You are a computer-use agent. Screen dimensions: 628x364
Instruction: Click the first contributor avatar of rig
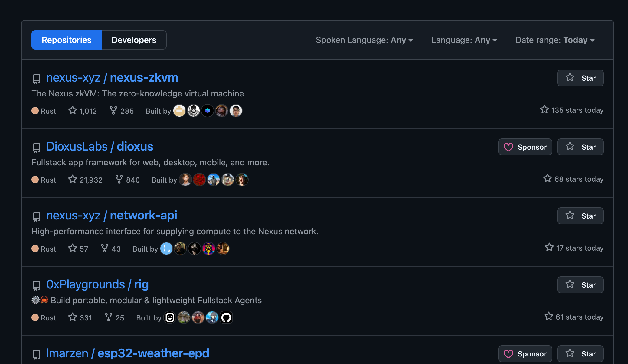pos(170,318)
